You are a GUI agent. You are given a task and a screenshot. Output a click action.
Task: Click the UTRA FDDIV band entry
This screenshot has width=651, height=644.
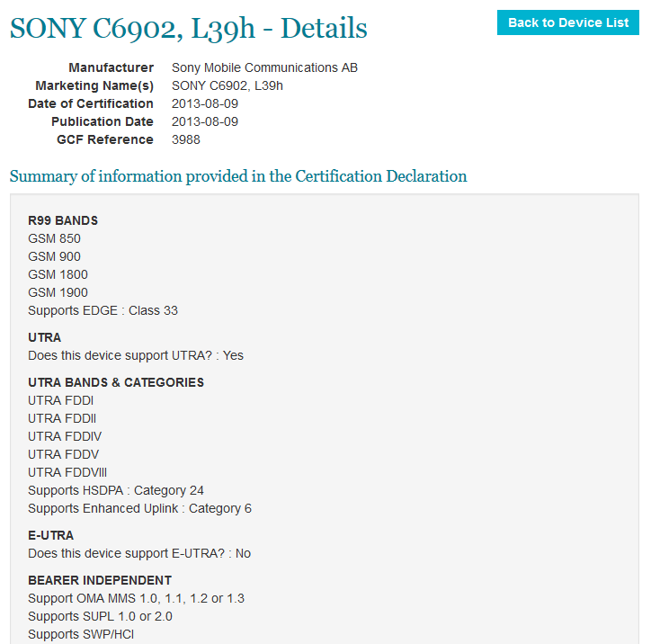[65, 436]
